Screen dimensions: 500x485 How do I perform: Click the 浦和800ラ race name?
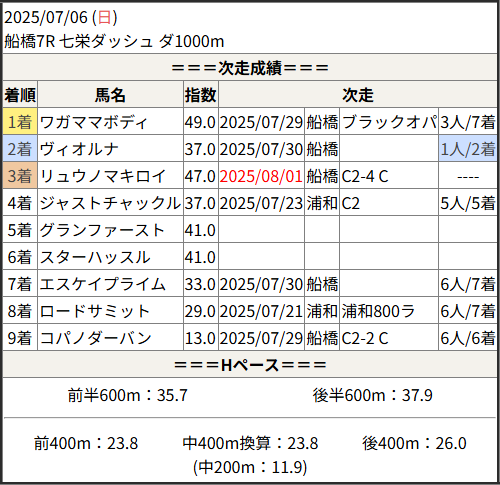click(378, 311)
